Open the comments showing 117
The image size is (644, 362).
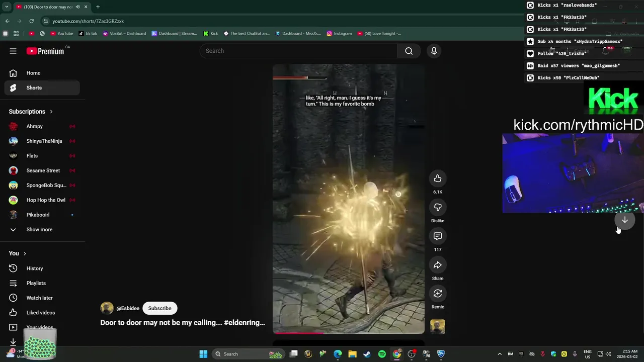tap(438, 236)
